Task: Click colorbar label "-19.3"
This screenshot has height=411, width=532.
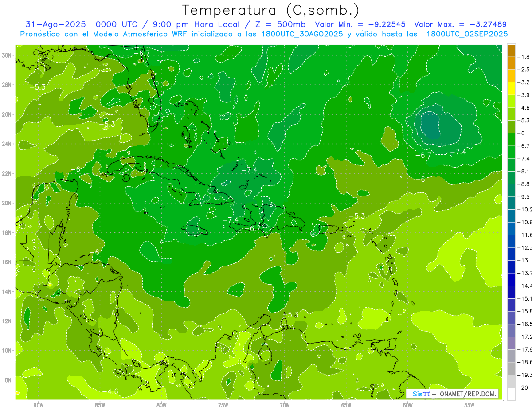Action: (x=525, y=375)
